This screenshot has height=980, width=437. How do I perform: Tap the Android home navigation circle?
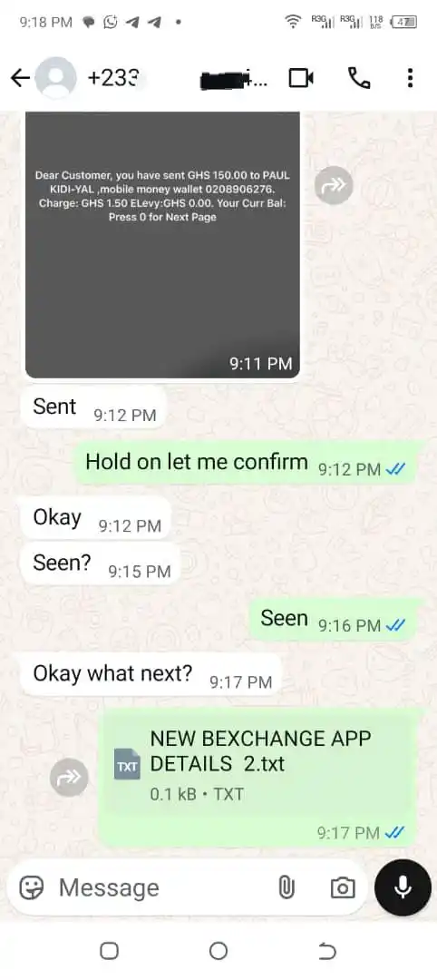(218, 951)
